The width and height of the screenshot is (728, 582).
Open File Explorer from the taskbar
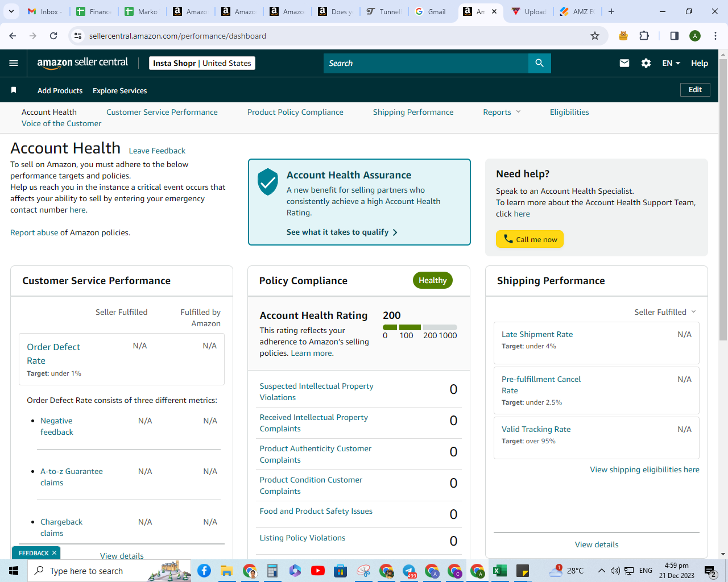[227, 571]
